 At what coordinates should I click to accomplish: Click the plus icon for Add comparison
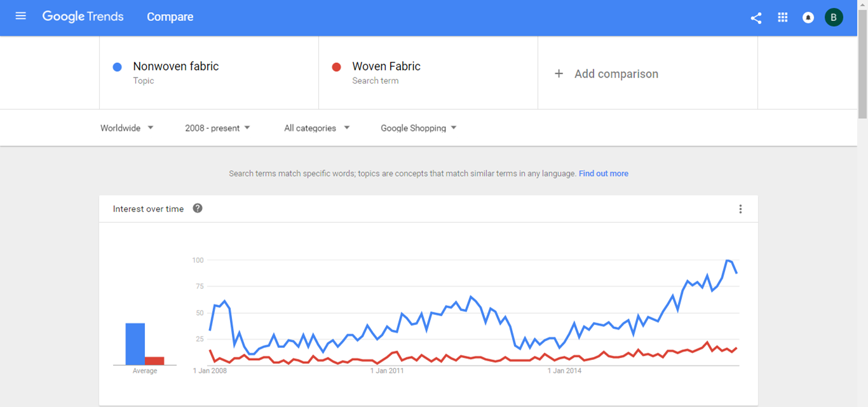559,74
